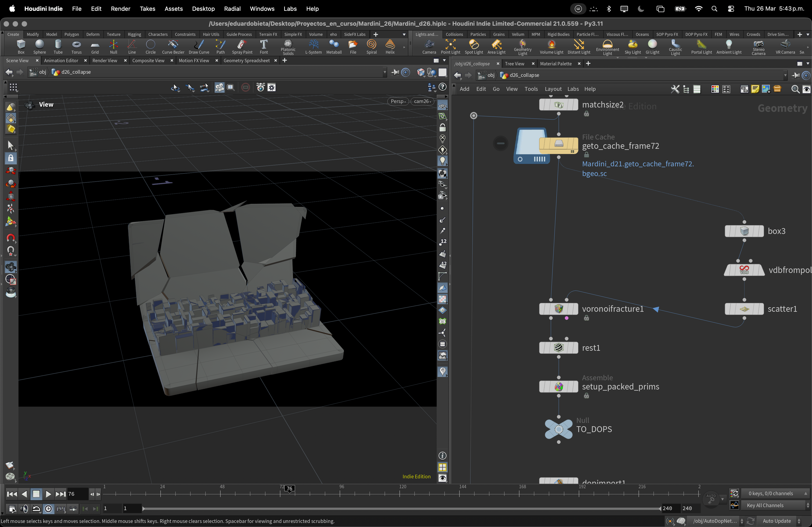
Task: Click the TO_DOPS null node
Action: [558, 429]
